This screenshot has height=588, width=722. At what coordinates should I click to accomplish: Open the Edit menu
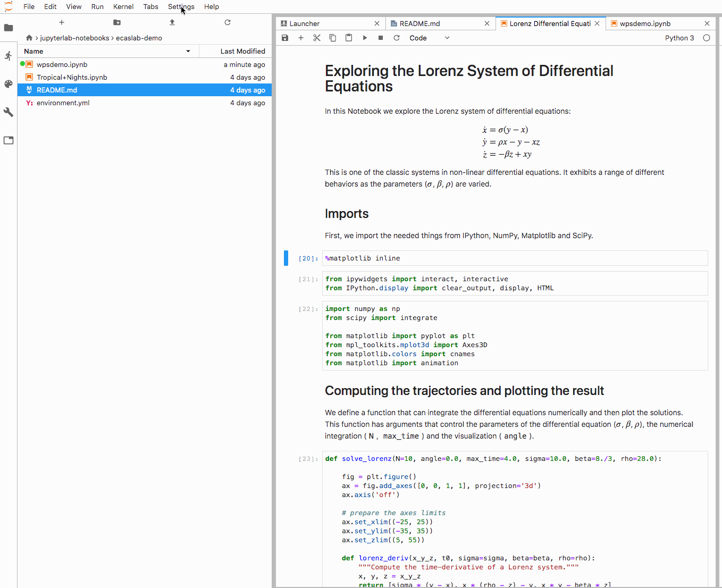tap(51, 6)
